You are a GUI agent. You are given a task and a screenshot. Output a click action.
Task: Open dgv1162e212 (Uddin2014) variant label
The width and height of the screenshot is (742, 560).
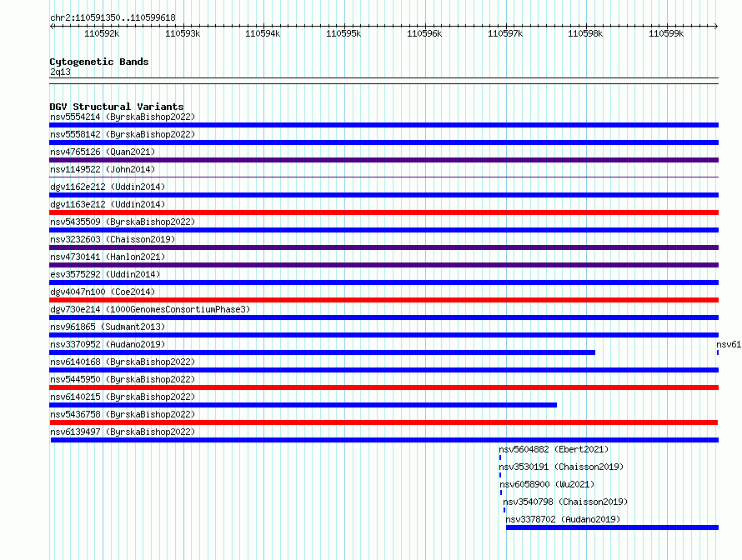108,187
